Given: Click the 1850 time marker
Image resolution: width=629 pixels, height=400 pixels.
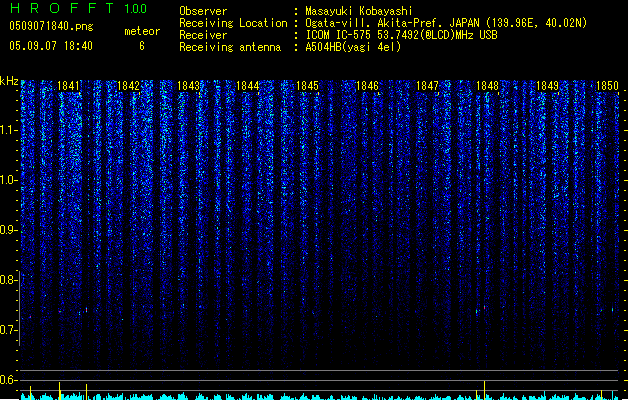Looking at the screenshot, I should pos(607,86).
